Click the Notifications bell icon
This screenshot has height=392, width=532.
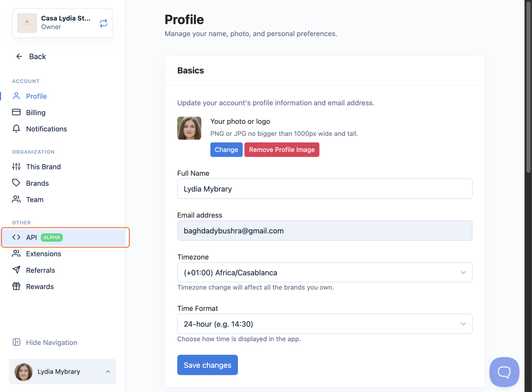pos(16,129)
